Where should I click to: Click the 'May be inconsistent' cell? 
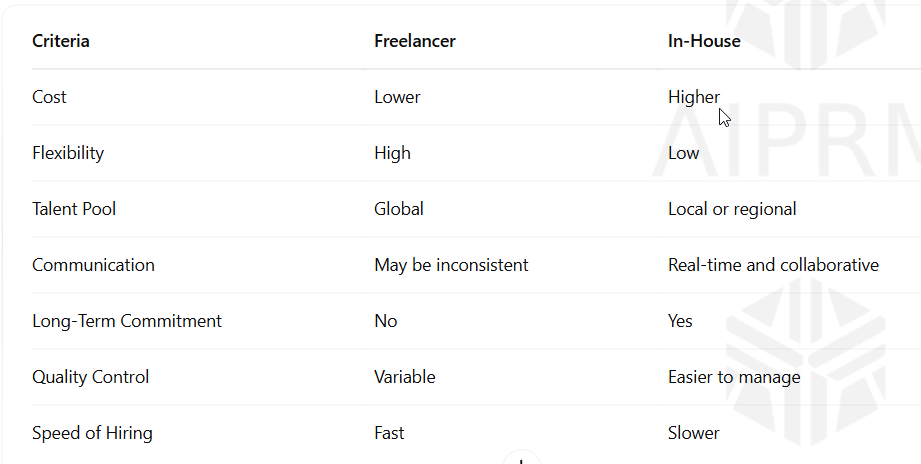[x=451, y=265]
